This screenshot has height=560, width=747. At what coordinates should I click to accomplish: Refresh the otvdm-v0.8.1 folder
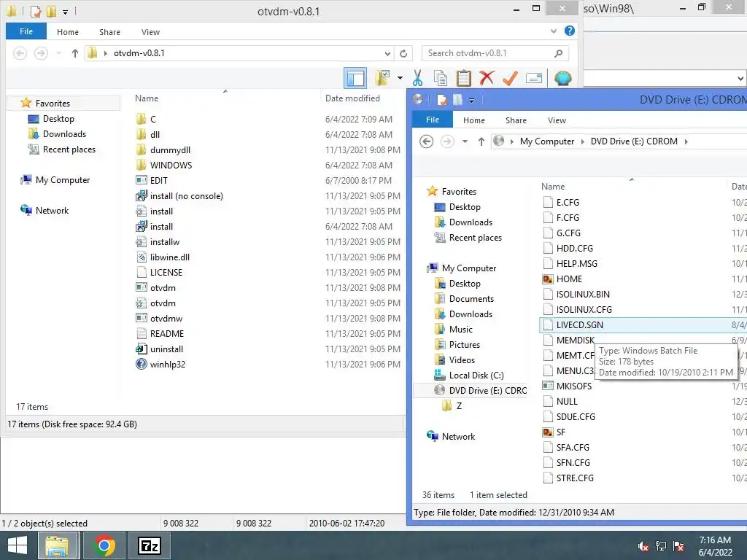click(403, 53)
